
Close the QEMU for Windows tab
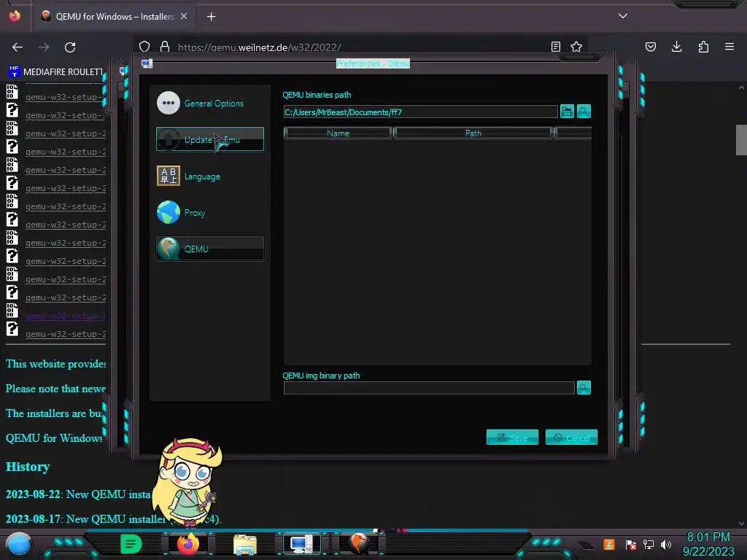(184, 16)
